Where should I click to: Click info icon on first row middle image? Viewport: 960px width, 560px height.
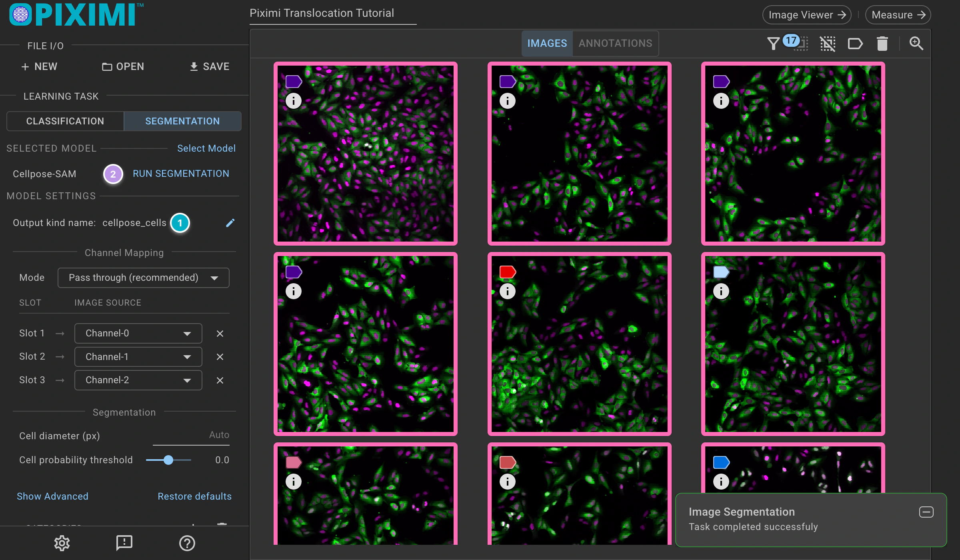[508, 101]
